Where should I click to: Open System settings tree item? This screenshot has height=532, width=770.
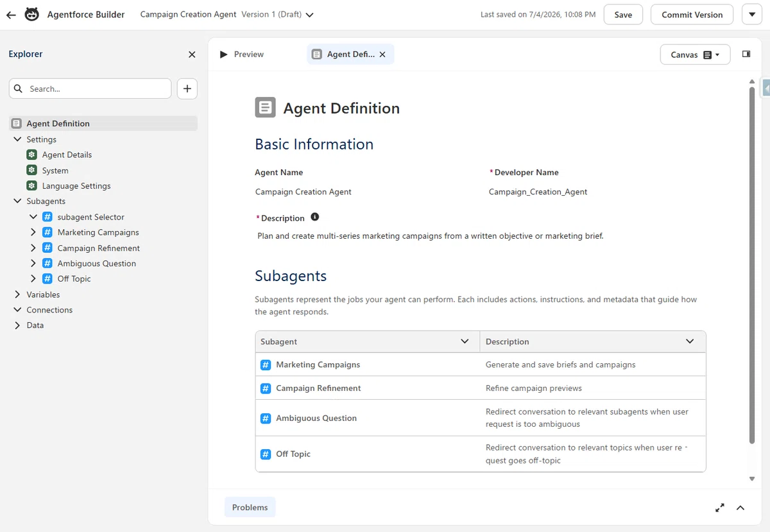click(x=55, y=171)
